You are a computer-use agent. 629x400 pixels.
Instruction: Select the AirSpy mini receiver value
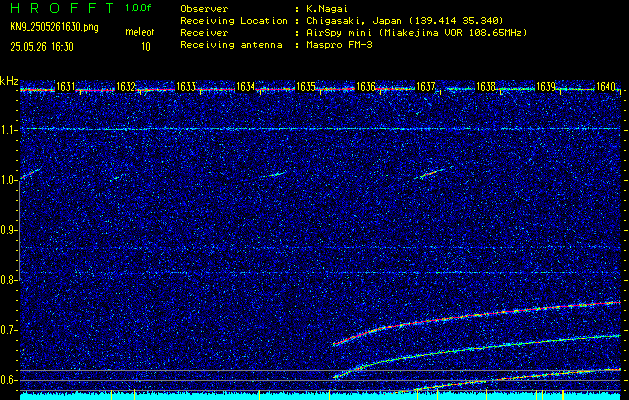click(x=416, y=32)
